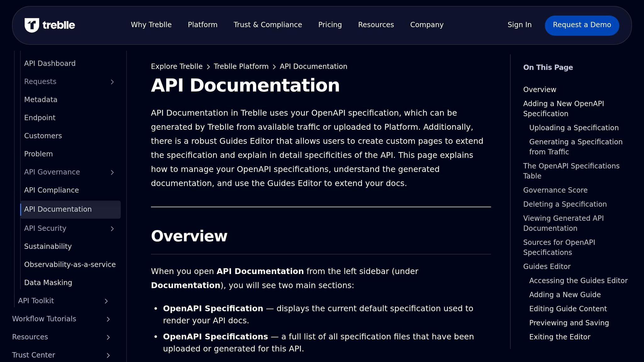Viewport: 644px width, 362px height.
Task: Open Data Masking sidebar page
Action: point(48,283)
